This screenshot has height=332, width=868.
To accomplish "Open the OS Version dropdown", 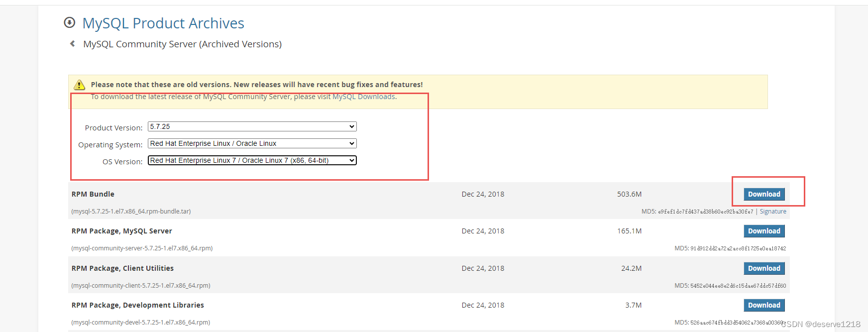I will click(x=252, y=160).
